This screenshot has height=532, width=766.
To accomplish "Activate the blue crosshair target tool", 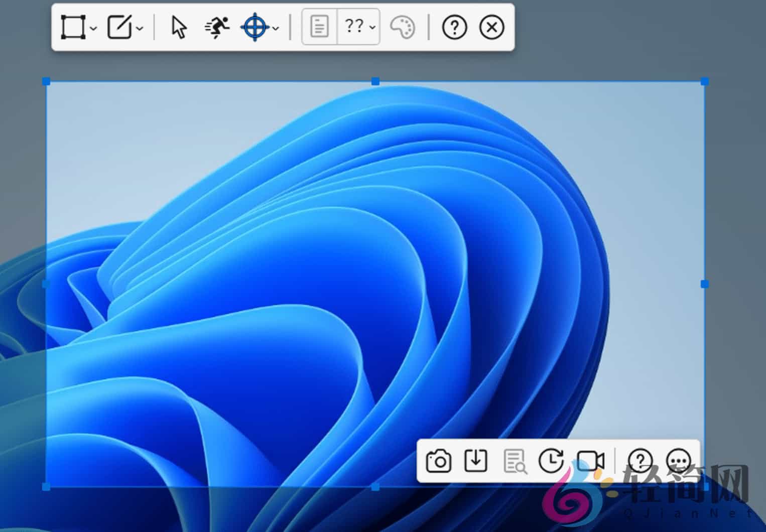I will 255,27.
